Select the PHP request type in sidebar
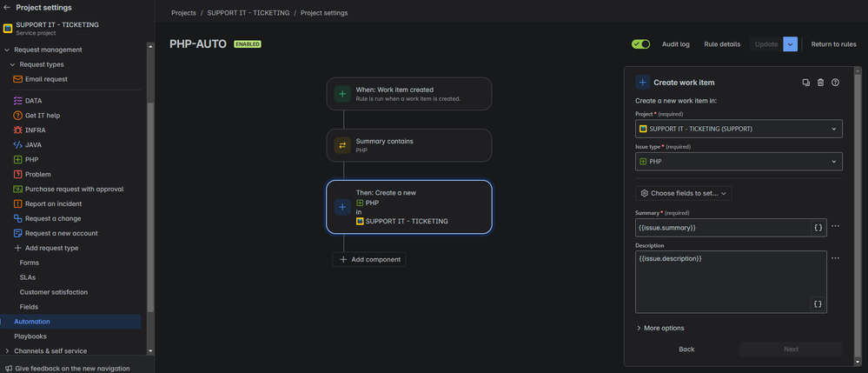The height and width of the screenshot is (373, 868). tap(31, 160)
